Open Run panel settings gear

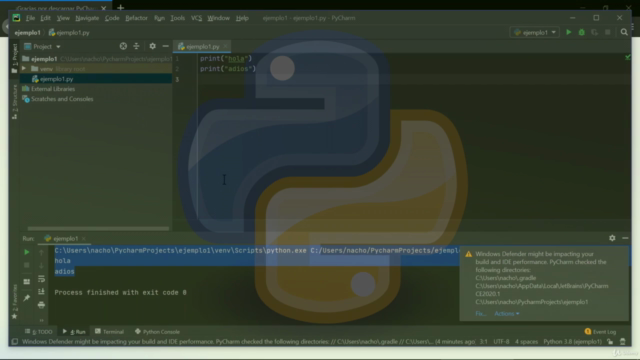coord(612,238)
